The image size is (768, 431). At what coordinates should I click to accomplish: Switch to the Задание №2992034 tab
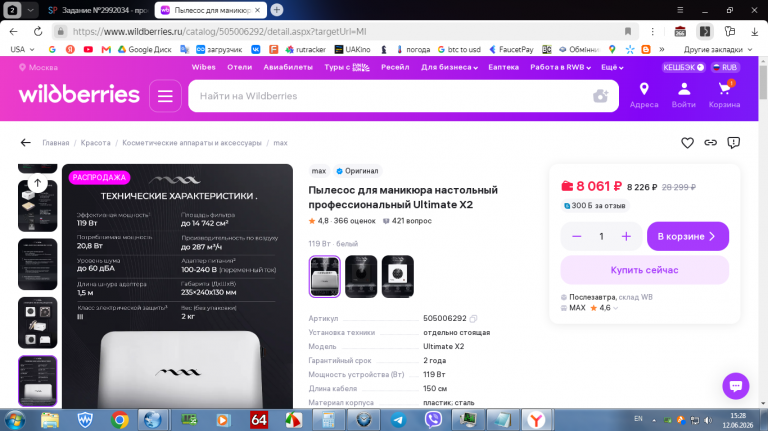pyautogui.click(x=98, y=10)
